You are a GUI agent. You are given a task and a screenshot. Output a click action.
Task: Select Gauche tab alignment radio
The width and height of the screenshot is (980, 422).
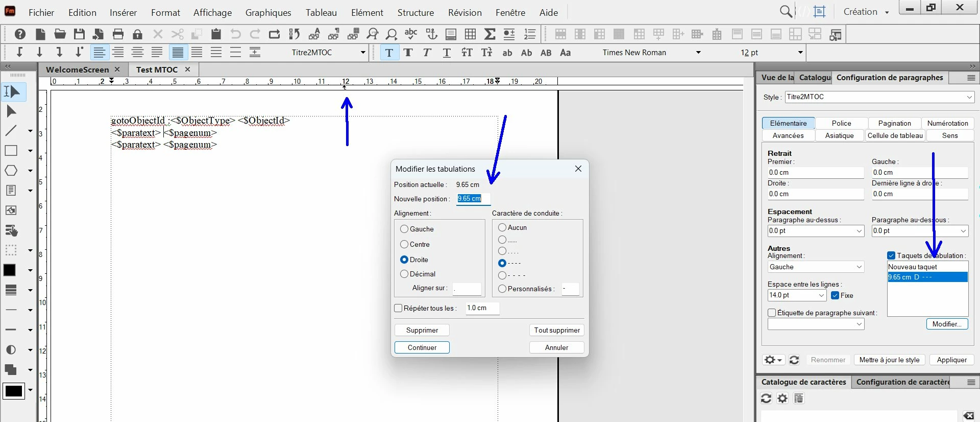tap(404, 229)
